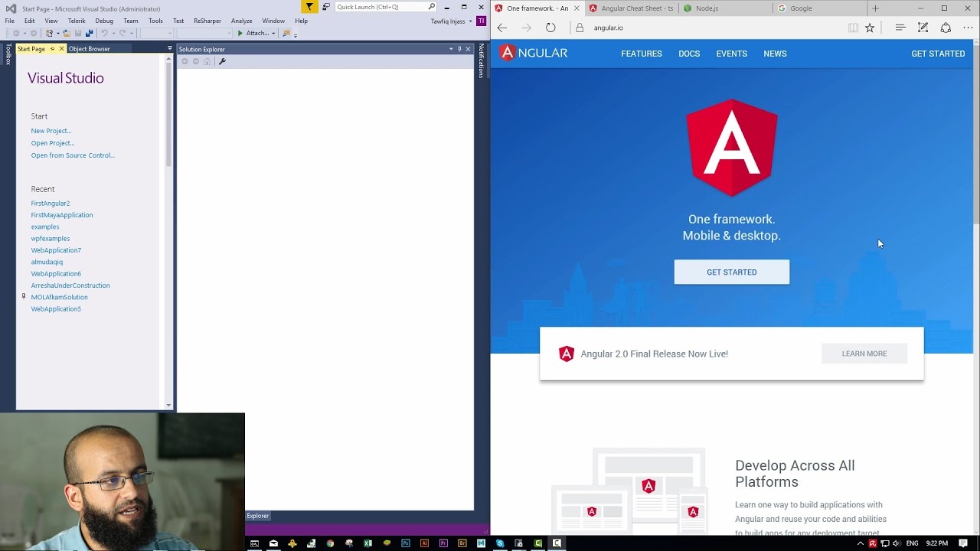Click the Chrome icon in the Windows taskbar
The height and width of the screenshot is (551, 980).
[x=330, y=543]
